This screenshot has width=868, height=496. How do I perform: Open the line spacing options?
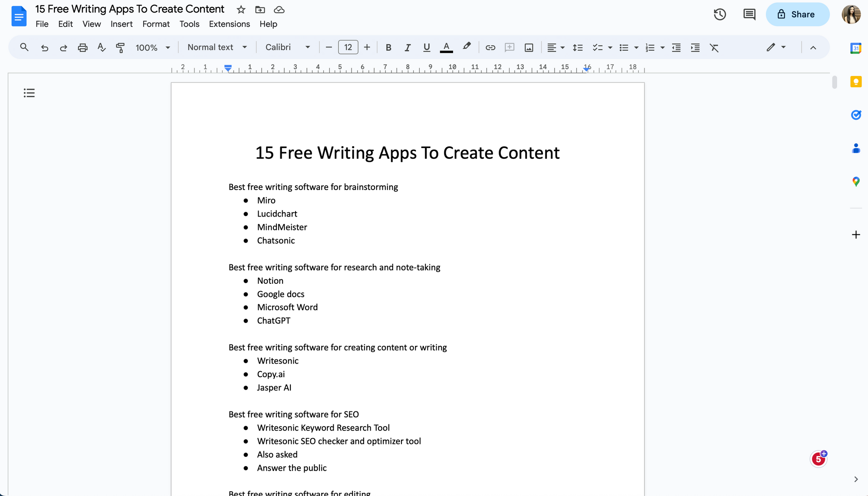[x=578, y=47]
